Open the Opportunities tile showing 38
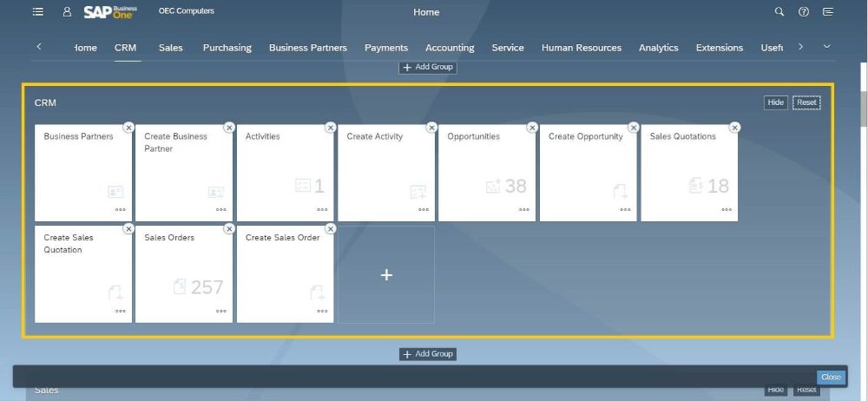Viewport: 868px width, 401px height. 487,173
